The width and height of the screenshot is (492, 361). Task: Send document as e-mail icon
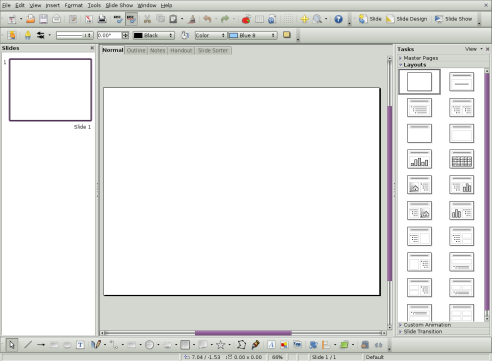pyautogui.click(x=57, y=19)
